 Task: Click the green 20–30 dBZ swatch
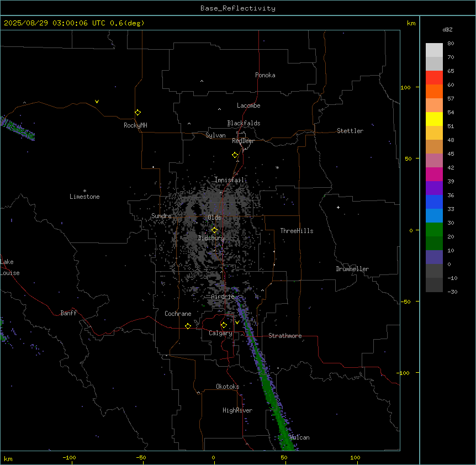click(x=434, y=230)
